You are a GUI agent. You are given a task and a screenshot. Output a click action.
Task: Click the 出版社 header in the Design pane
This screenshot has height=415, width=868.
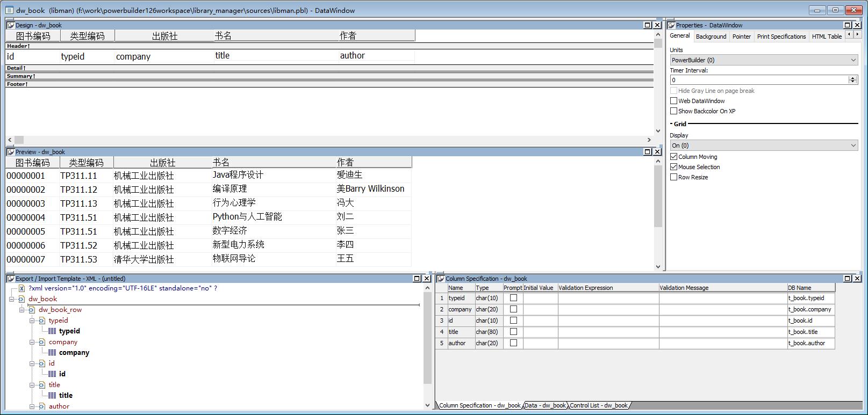164,36
